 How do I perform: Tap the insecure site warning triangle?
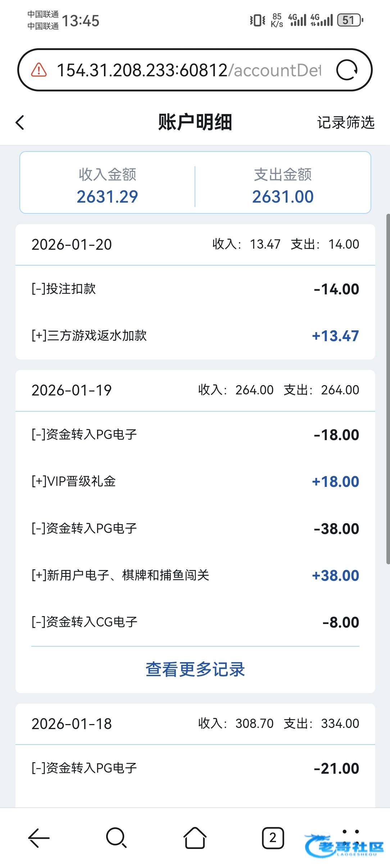point(39,70)
